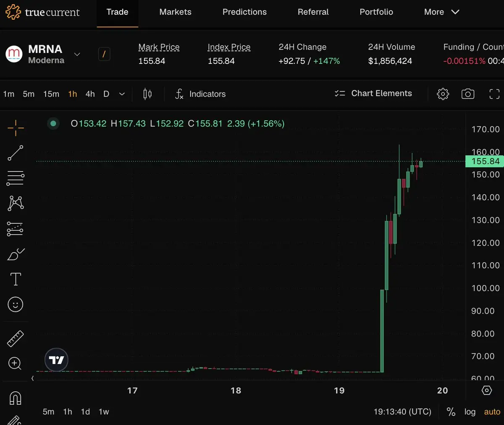This screenshot has width=504, height=425.
Task: Collapse the drawing toolbar arrow
Action: [x=32, y=378]
